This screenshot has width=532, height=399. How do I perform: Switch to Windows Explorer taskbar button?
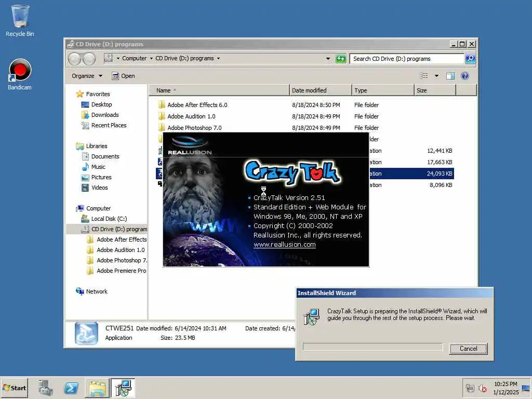(97, 388)
